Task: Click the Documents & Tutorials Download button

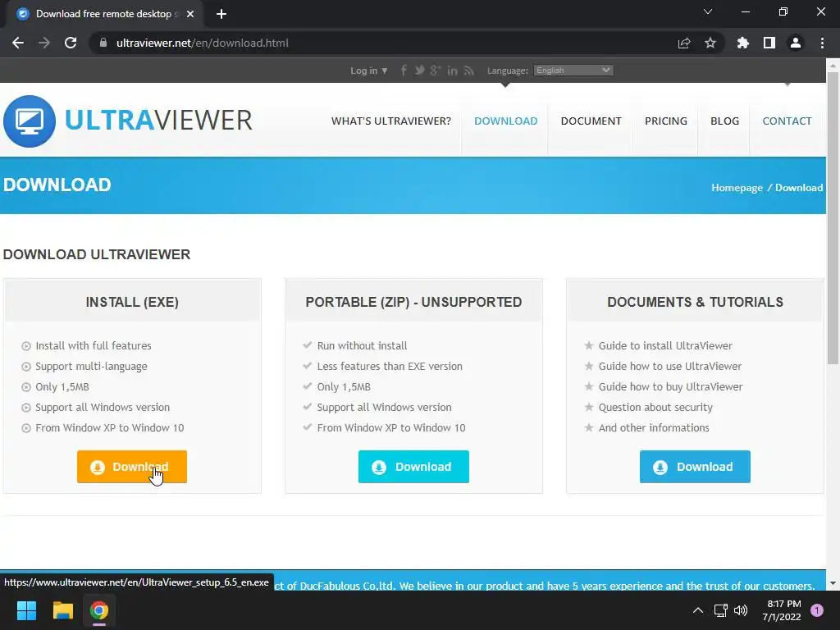Action: coord(695,467)
